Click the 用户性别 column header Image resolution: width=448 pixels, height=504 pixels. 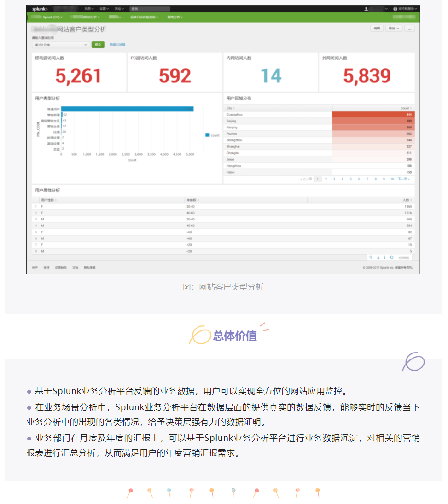[48, 200]
